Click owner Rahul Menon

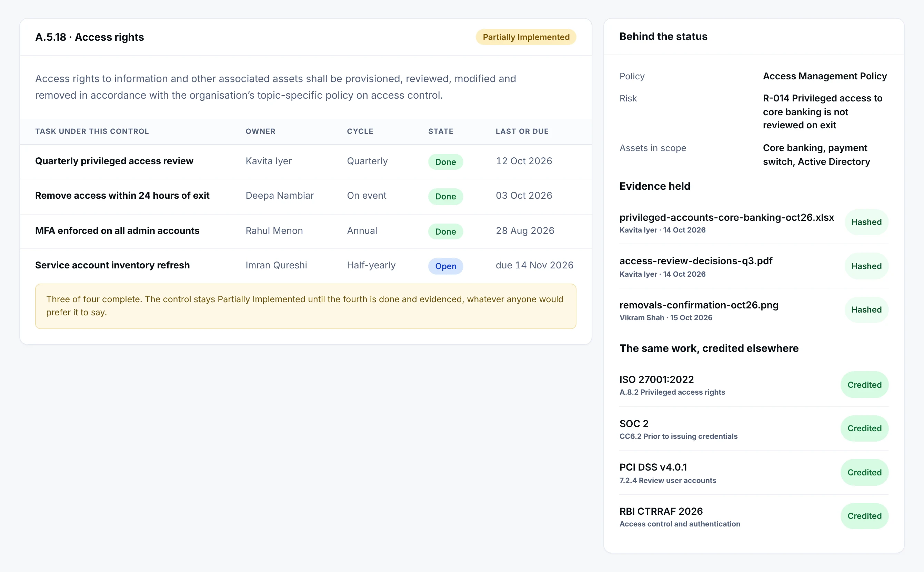coord(274,231)
